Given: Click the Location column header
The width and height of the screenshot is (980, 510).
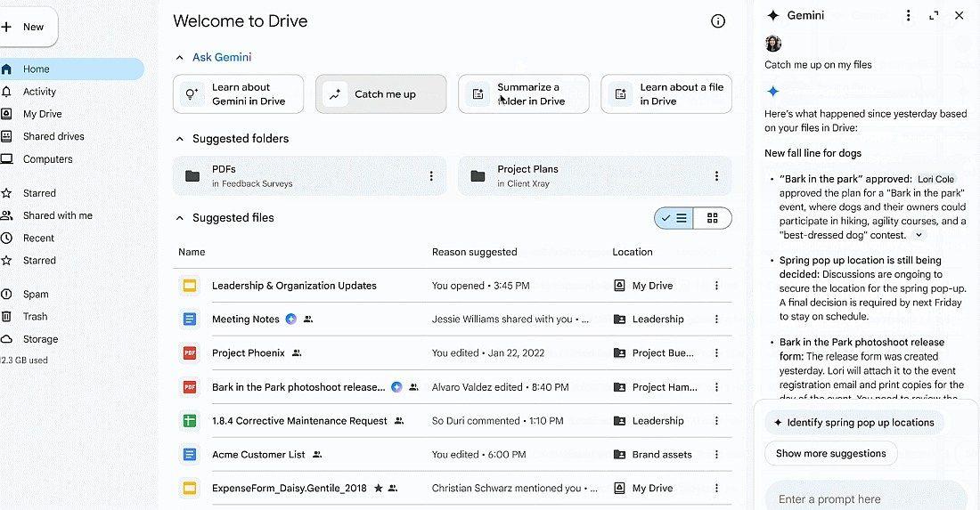Looking at the screenshot, I should point(633,252).
